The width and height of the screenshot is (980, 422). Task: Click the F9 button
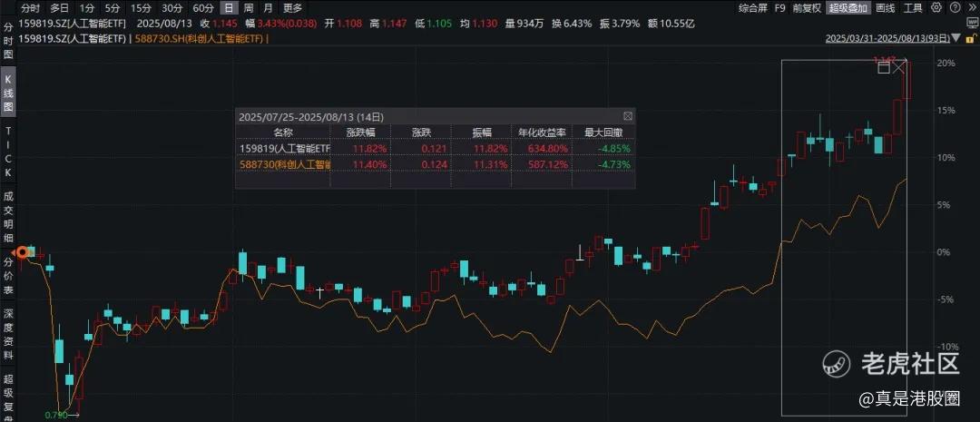(779, 8)
